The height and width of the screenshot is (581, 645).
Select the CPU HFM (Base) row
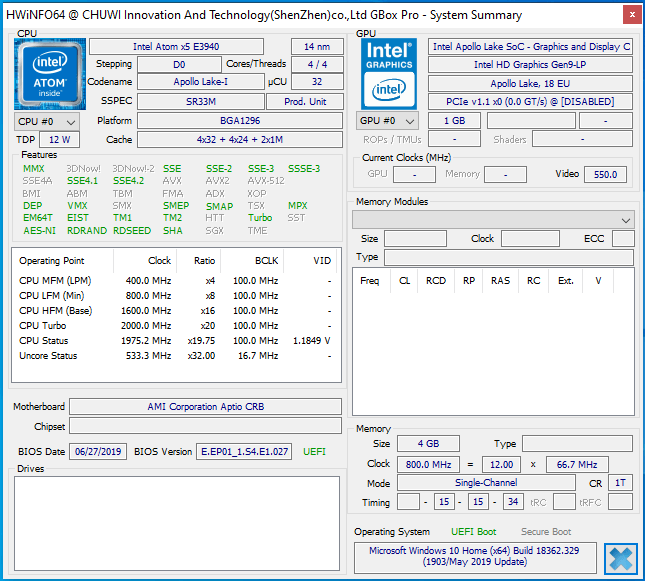(x=175, y=311)
